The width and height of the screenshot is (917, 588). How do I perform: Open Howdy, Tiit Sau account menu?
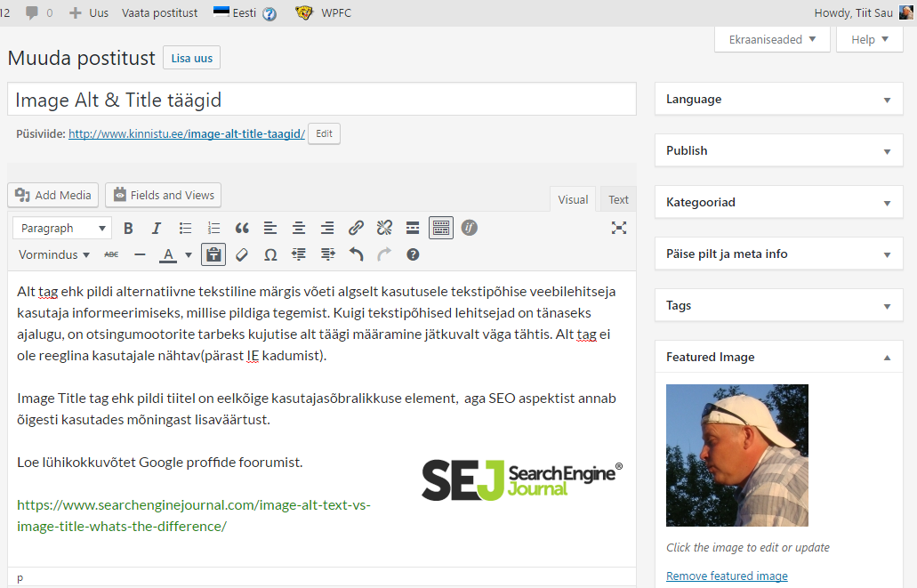[864, 12]
